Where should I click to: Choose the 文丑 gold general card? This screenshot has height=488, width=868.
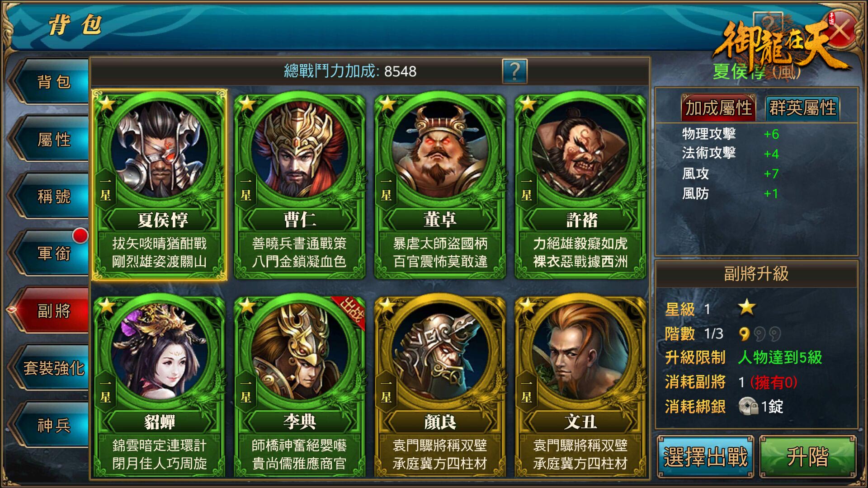580,386
